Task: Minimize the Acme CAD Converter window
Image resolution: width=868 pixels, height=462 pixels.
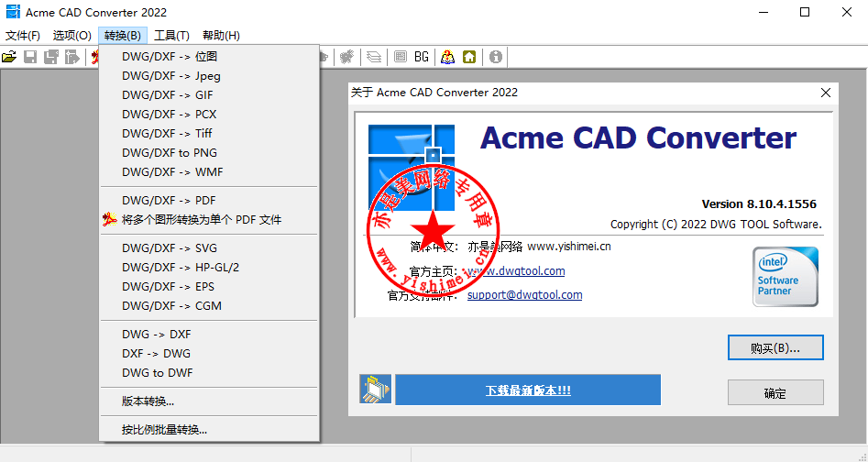Action: [x=764, y=12]
